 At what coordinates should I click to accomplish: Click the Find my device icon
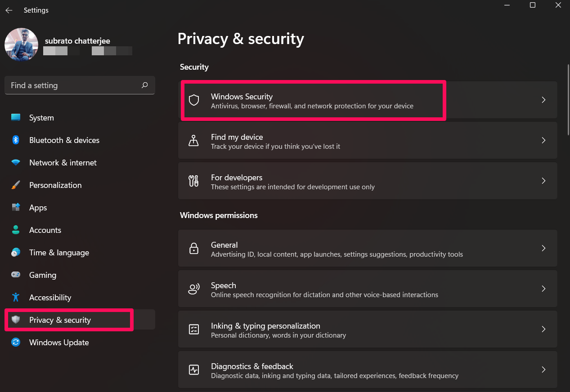(x=193, y=140)
